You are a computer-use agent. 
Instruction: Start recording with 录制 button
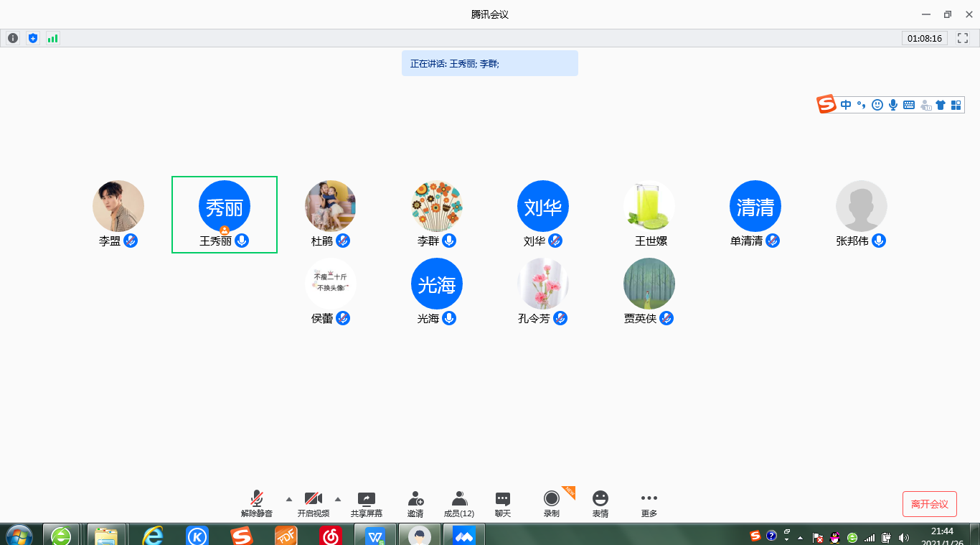551,504
